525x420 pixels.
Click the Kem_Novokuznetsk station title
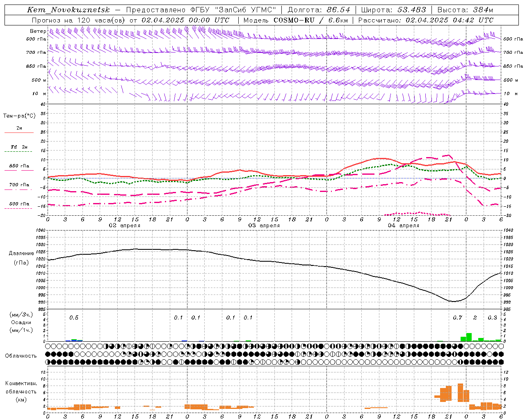click(x=68, y=10)
